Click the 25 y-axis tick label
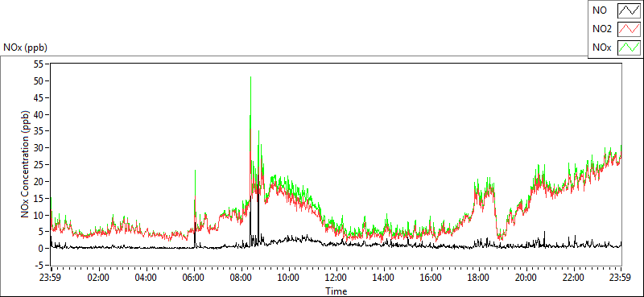The image size is (644, 297). click(x=38, y=165)
